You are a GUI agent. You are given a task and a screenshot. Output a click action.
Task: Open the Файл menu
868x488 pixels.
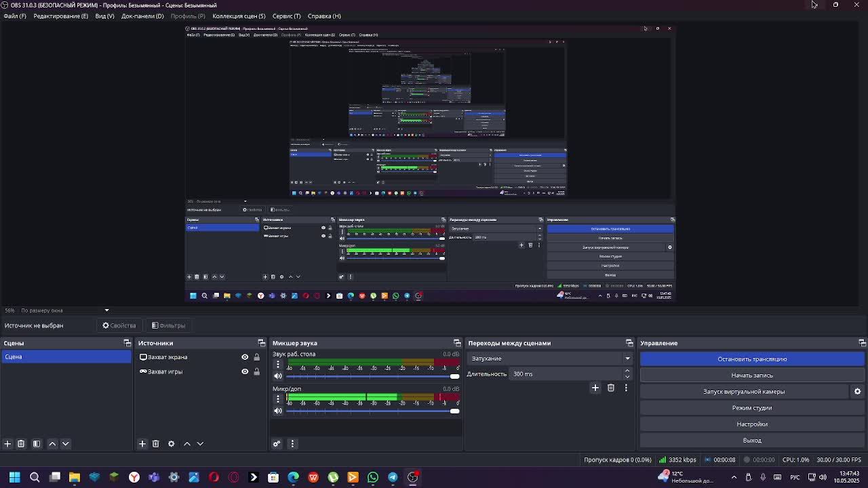[x=14, y=16]
